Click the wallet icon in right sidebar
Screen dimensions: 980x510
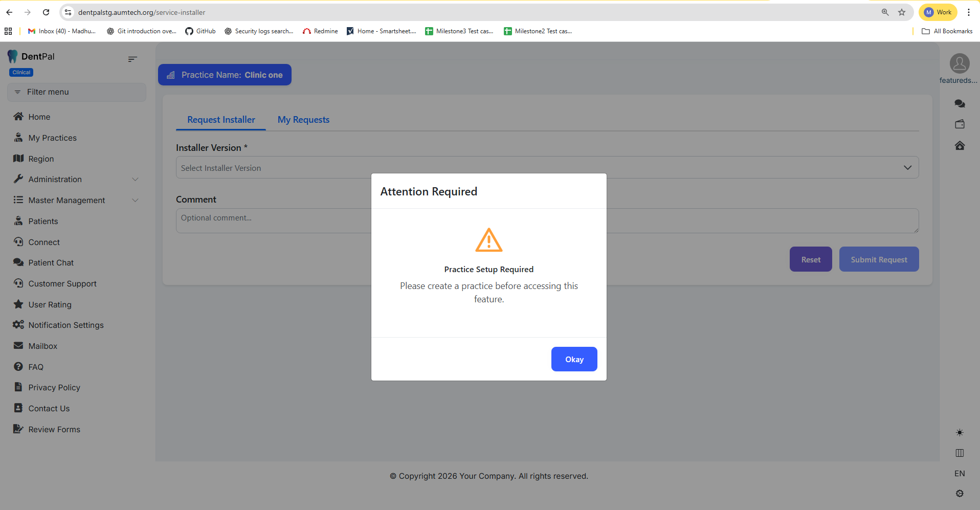coord(960,124)
